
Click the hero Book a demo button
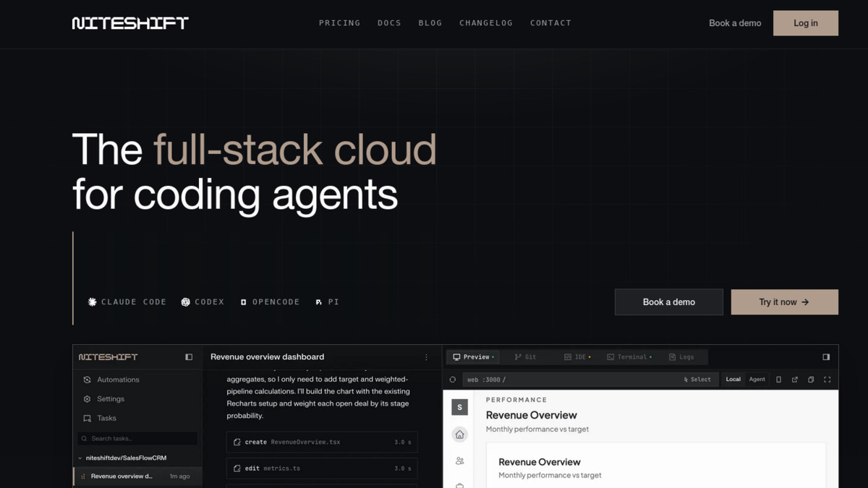(669, 302)
